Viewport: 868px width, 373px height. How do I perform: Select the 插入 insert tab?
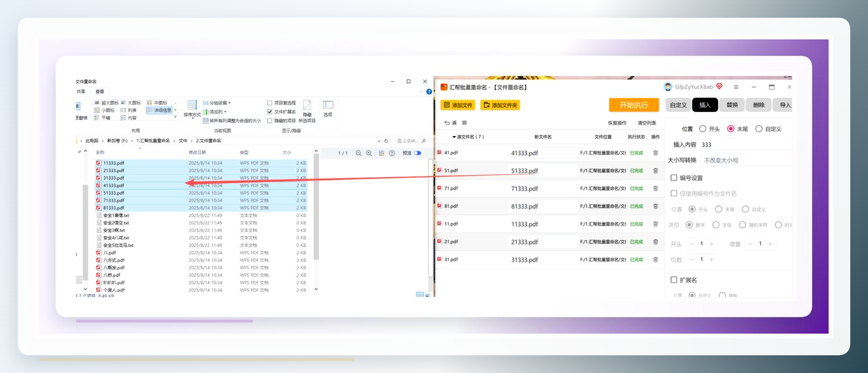click(x=705, y=105)
